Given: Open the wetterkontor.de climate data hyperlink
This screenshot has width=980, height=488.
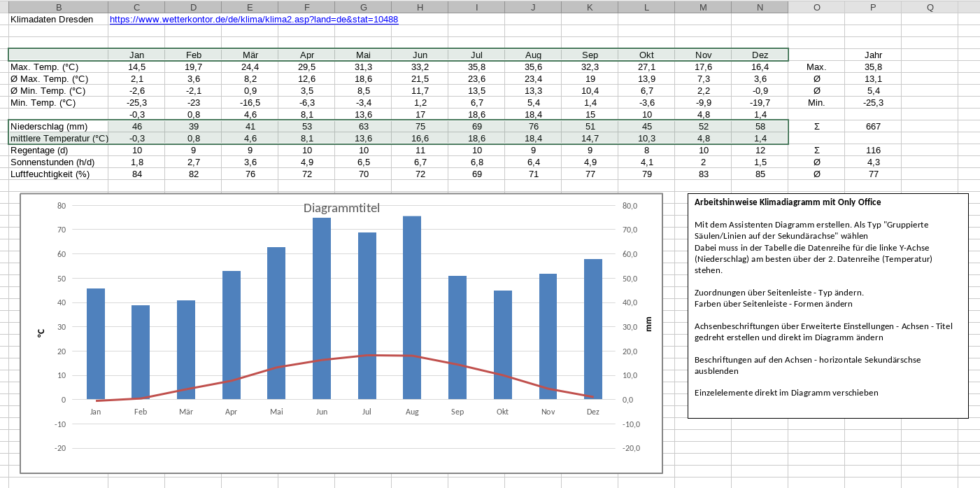Looking at the screenshot, I should click(253, 20).
